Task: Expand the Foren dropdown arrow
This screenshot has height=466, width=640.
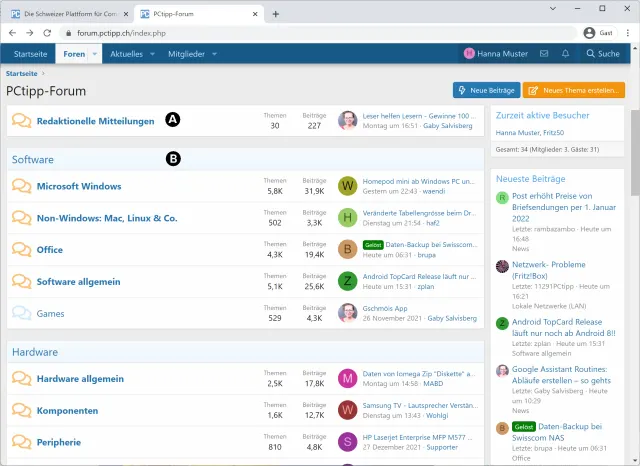Action: click(95, 54)
